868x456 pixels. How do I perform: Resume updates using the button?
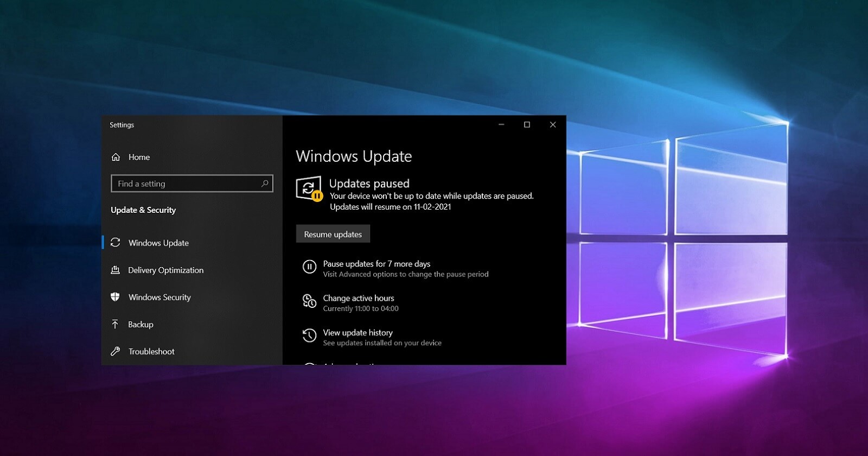[333, 234]
